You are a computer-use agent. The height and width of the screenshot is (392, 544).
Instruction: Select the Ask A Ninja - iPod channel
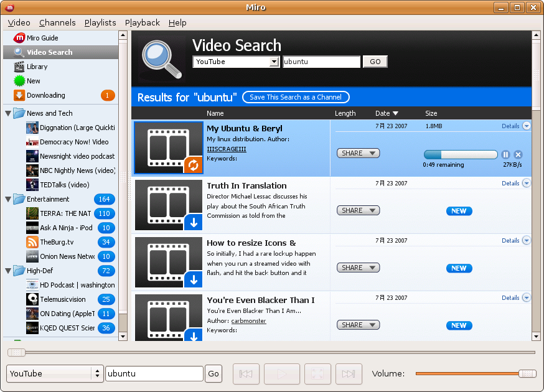70,228
